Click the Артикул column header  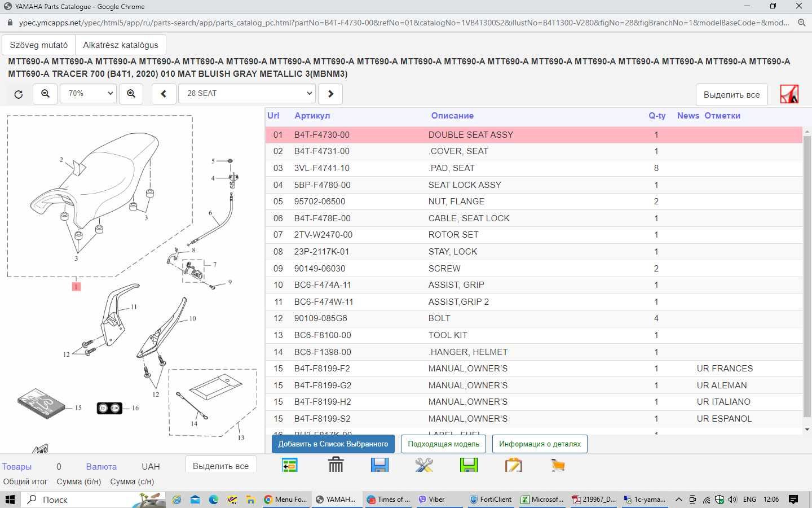pyautogui.click(x=312, y=116)
